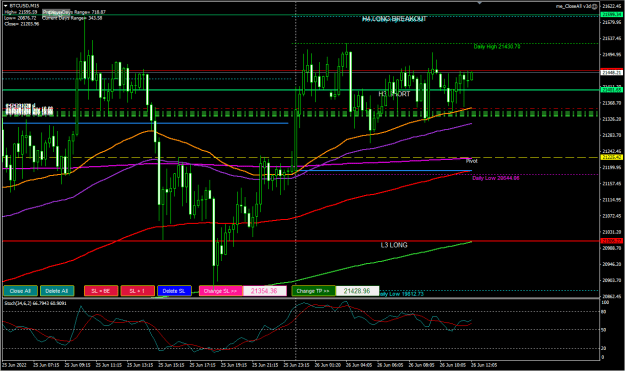Viewport: 625px width, 371px height.
Task: Click the white current price tag on the axis
Action: [611, 73]
